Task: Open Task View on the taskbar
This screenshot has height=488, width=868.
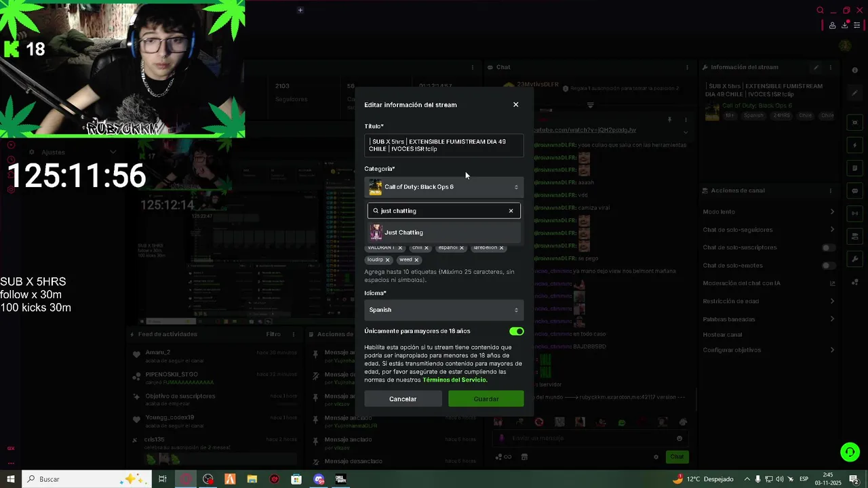Action: 163,479
